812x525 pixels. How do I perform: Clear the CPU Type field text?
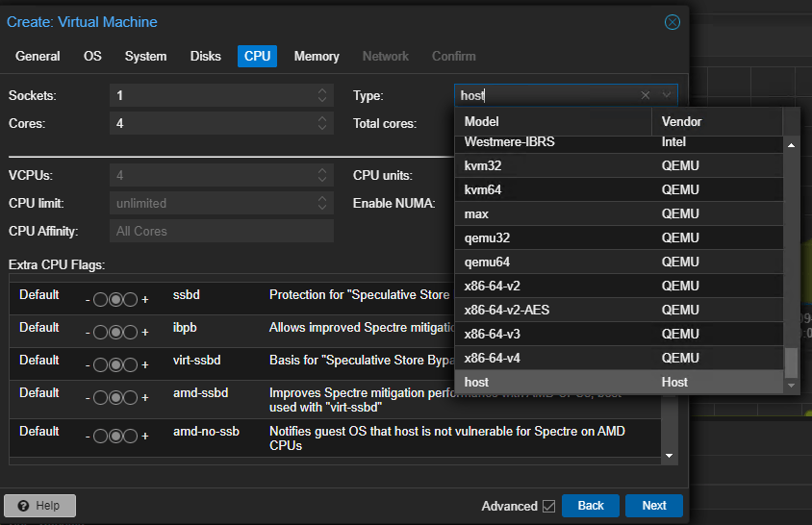click(x=646, y=95)
